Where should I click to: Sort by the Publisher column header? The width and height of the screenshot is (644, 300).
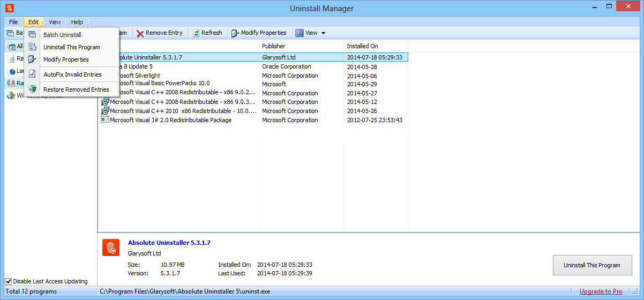(x=301, y=46)
